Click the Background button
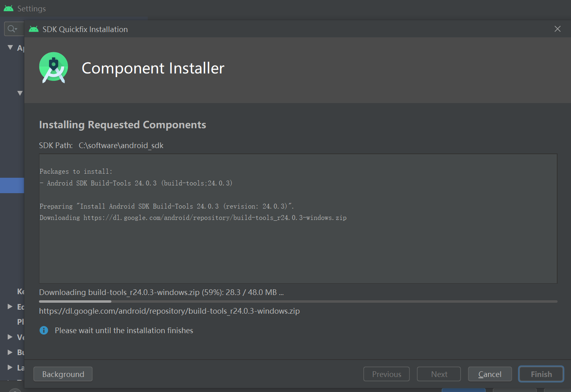 coord(63,374)
